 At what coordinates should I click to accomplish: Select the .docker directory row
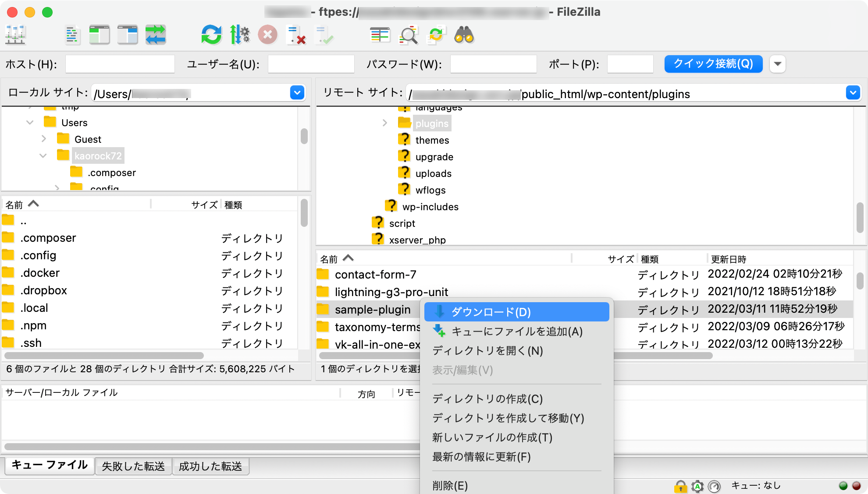point(149,273)
